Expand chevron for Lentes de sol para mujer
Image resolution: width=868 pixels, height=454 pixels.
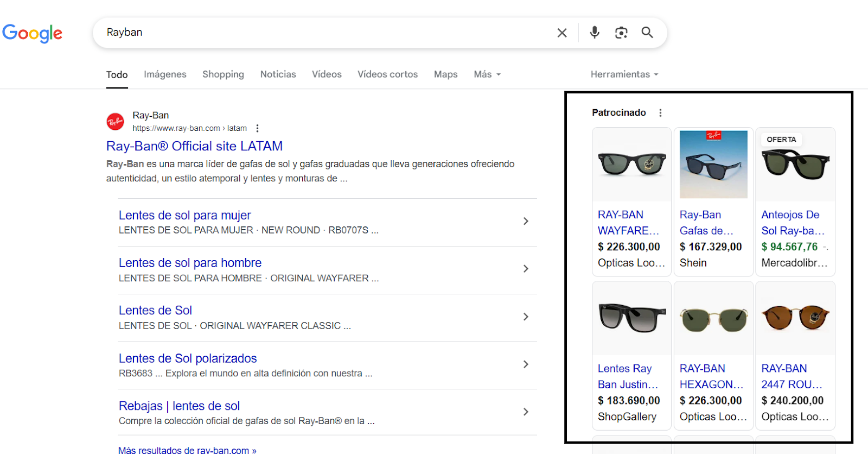(526, 221)
